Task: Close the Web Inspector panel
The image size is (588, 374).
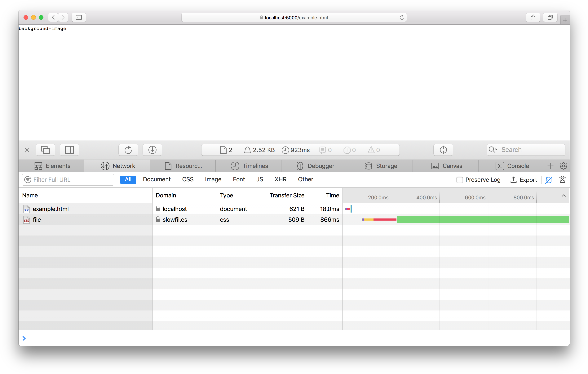Action: coord(27,150)
